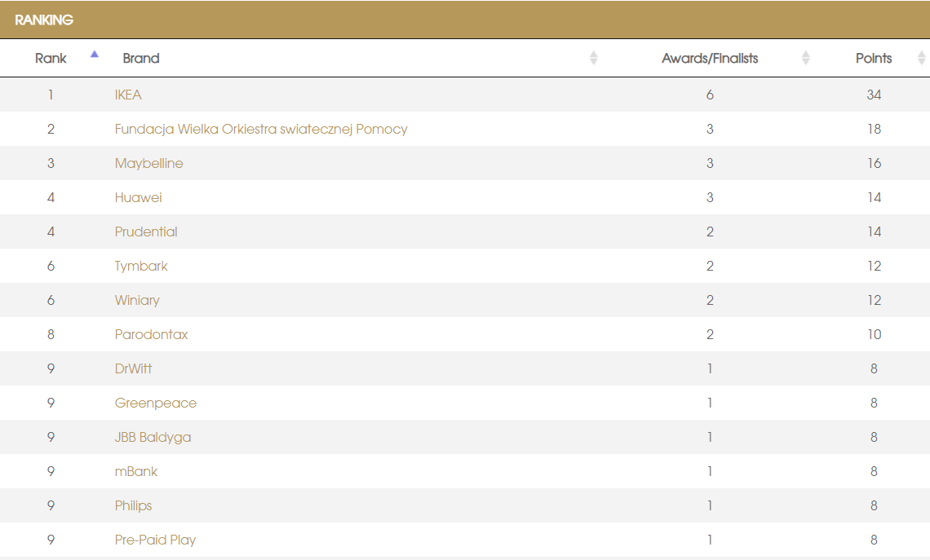The height and width of the screenshot is (560, 930).
Task: Open Fundacja Wielka Orkiestra swiatecznej Pomocy link
Action: 261,129
